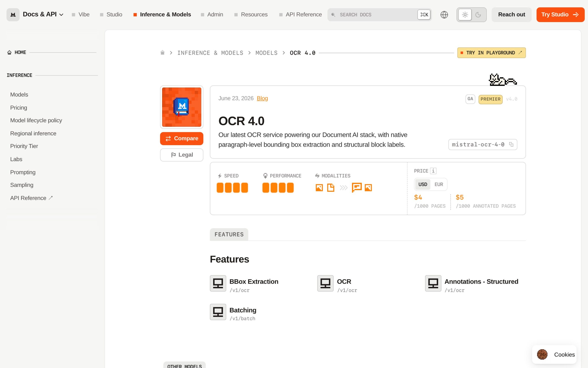
Task: Open Pricing in the sidebar
Action: point(18,108)
